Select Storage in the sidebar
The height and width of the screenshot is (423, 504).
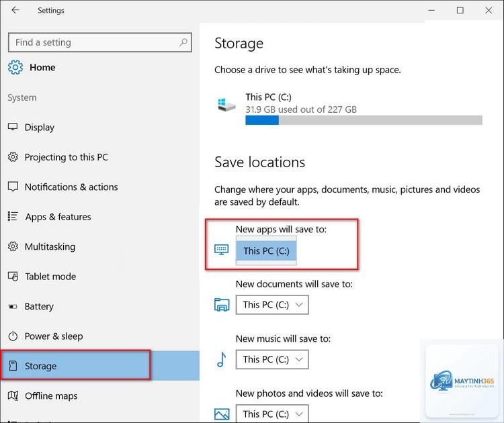tap(100, 366)
